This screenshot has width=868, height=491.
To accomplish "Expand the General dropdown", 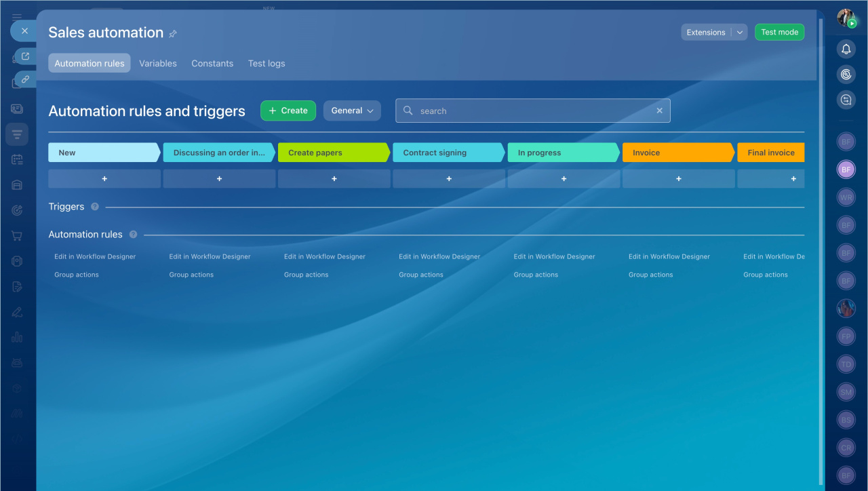I will pyautogui.click(x=352, y=111).
